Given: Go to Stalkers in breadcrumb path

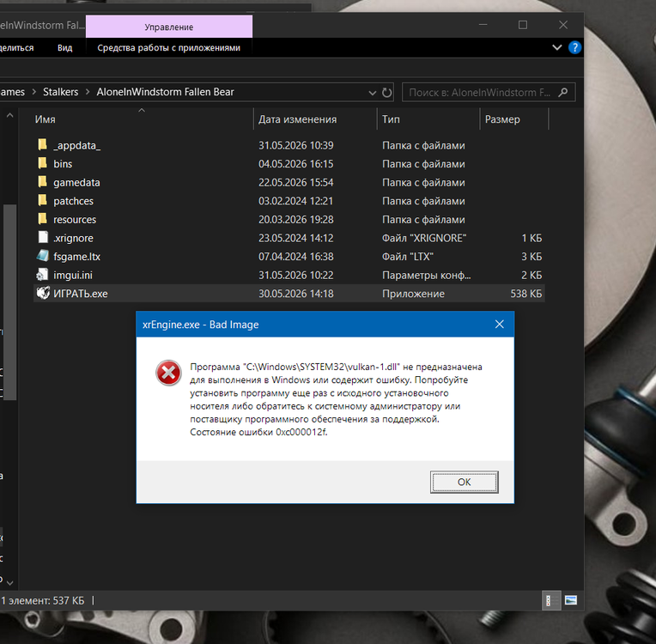Looking at the screenshot, I should coord(61,92).
